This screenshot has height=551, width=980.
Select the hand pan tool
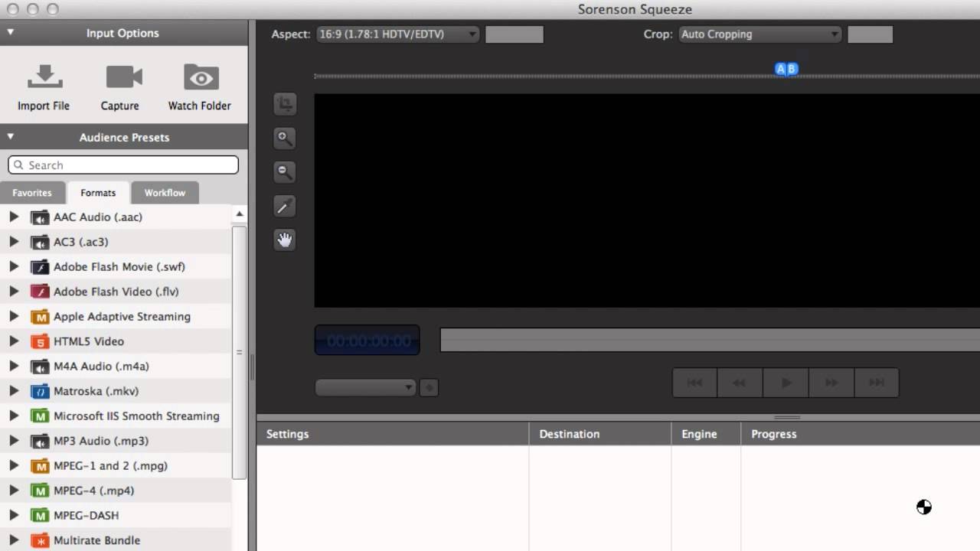285,240
